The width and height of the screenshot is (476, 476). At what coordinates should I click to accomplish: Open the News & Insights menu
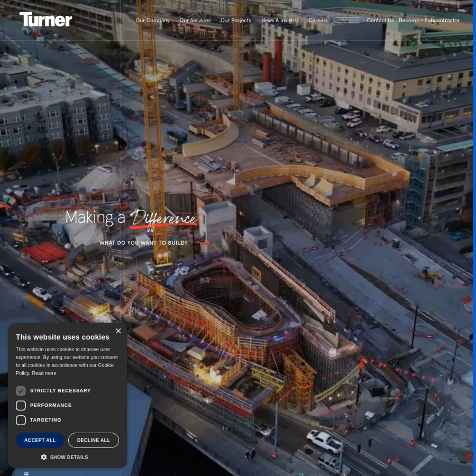click(280, 20)
